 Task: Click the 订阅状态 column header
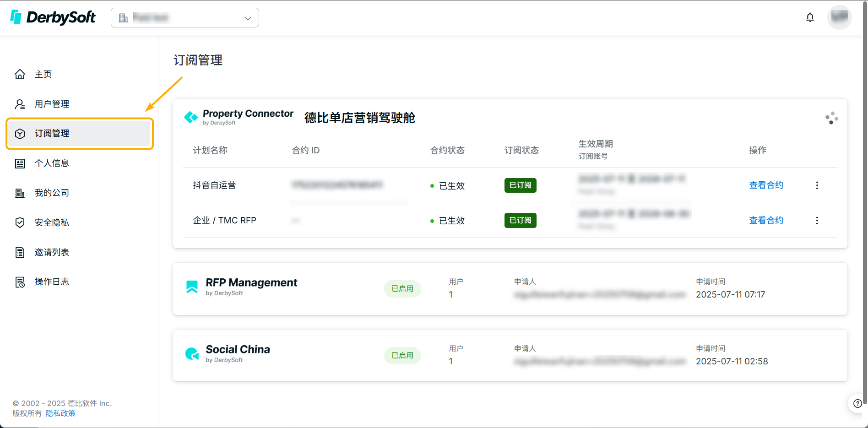[x=521, y=150]
